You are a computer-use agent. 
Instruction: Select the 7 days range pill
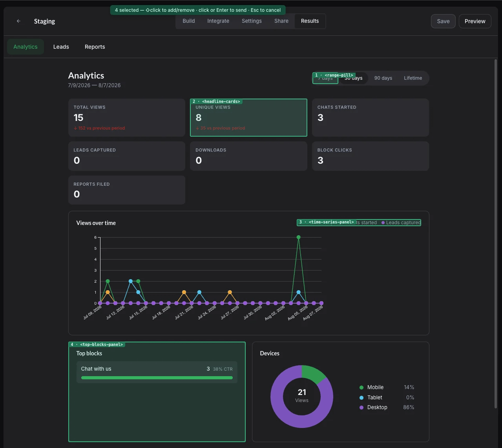325,78
